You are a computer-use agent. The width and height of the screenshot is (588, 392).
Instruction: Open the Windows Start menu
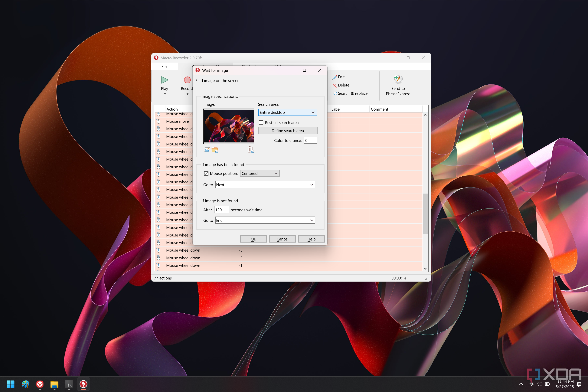coord(11,384)
